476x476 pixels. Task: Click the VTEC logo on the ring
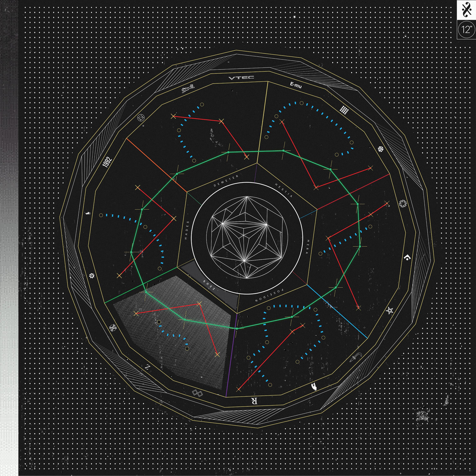click(241, 78)
